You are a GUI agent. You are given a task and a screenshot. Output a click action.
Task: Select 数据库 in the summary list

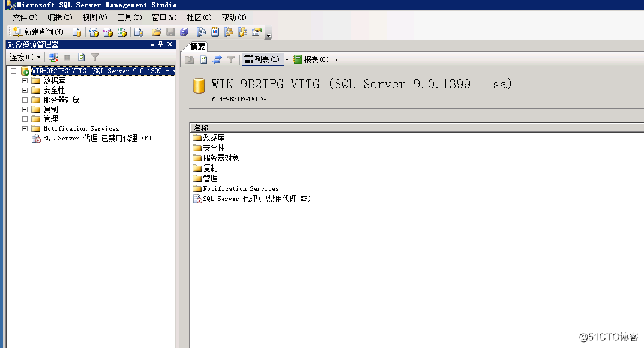coord(214,137)
